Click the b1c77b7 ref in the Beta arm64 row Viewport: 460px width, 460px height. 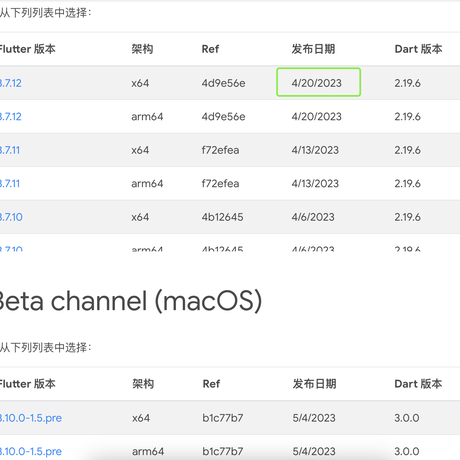point(223,451)
